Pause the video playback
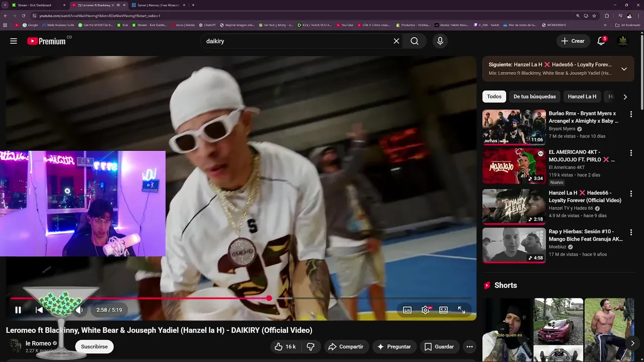 [18, 310]
